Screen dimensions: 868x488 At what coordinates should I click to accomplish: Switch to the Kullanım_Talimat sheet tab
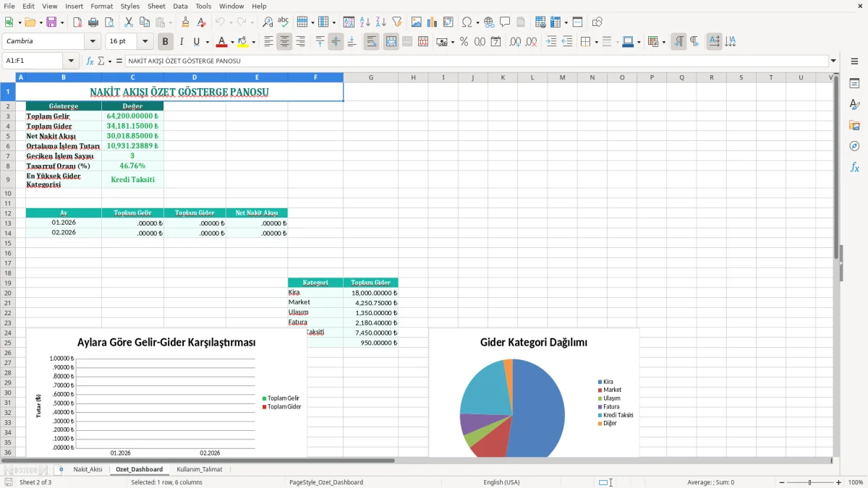[x=200, y=469]
